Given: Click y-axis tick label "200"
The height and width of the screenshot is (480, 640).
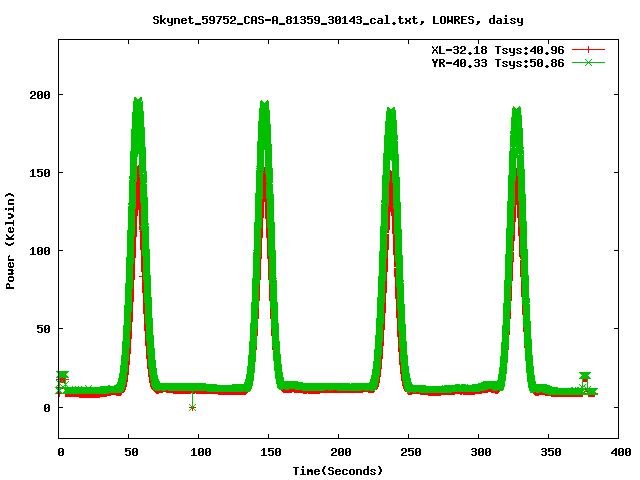Looking at the screenshot, I should pos(40,95).
